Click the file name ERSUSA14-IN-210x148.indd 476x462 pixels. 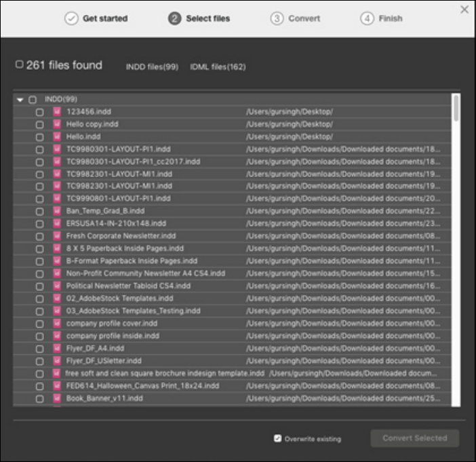point(116,224)
